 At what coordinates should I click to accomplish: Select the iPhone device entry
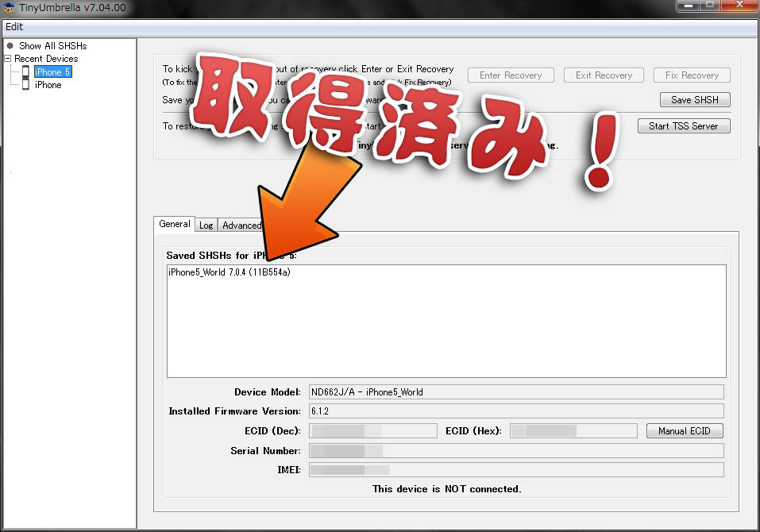48,85
